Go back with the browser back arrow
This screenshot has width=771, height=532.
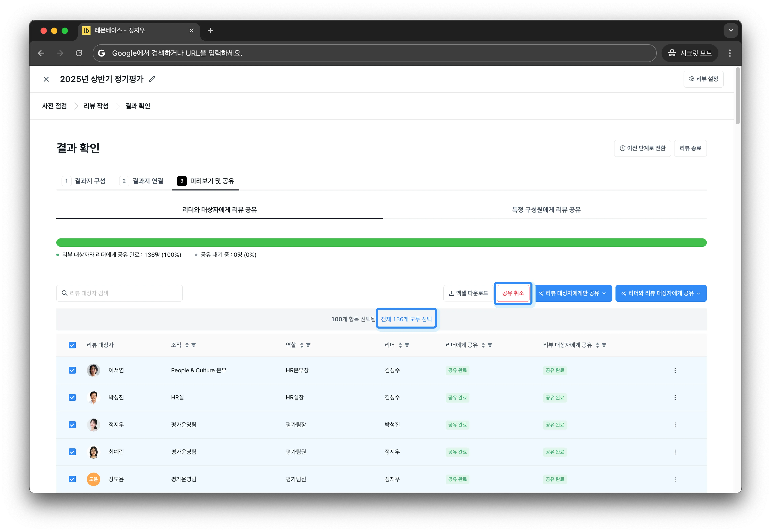pos(41,53)
